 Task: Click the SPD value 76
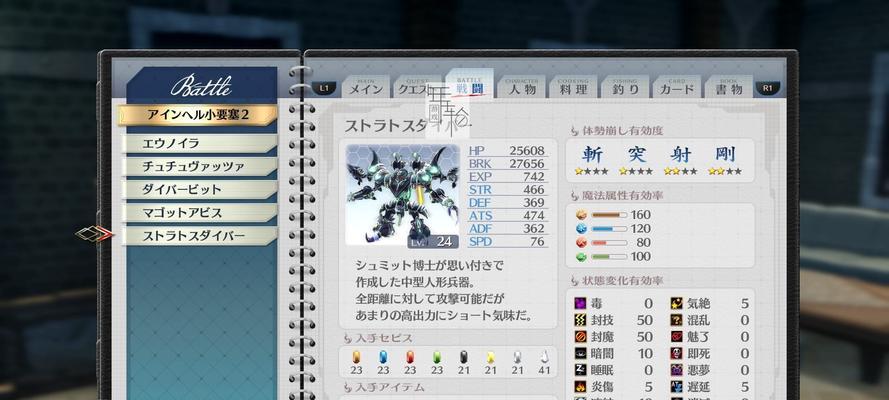(538, 242)
